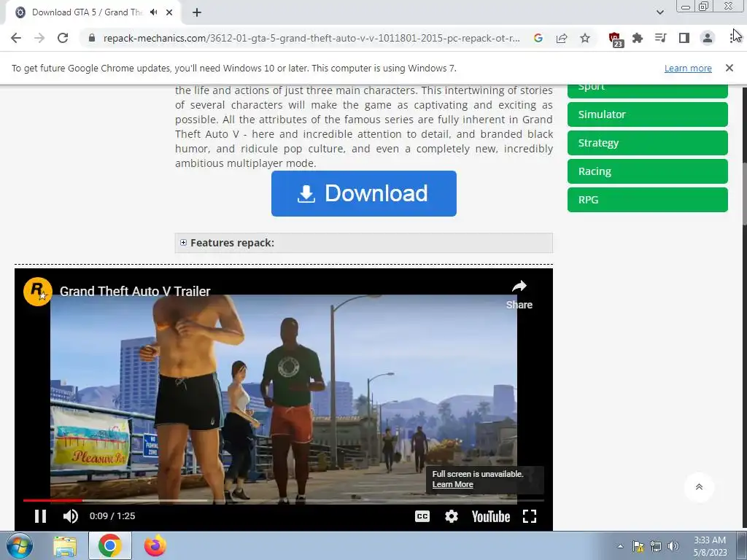This screenshot has height=560, width=747.
Task: Bookmark this page with the star icon
Action: (x=585, y=38)
